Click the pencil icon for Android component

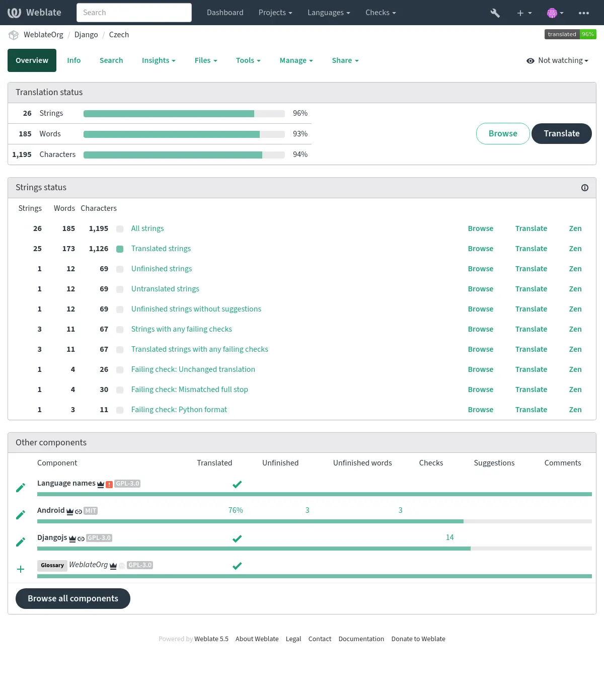point(21,515)
